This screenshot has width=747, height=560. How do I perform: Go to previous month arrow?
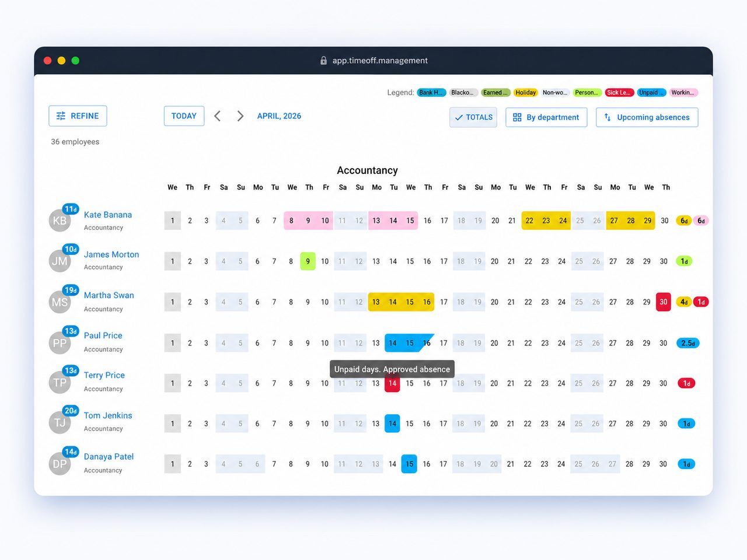coord(217,116)
